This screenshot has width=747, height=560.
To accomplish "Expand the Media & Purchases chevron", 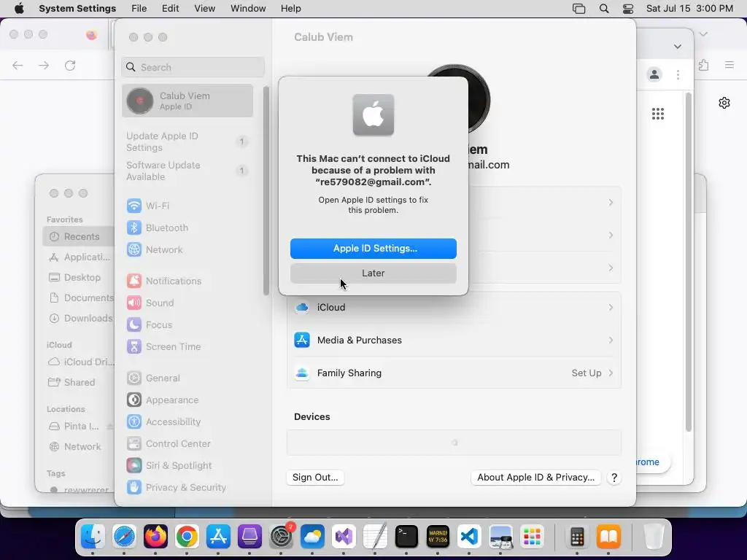I will pyautogui.click(x=611, y=340).
